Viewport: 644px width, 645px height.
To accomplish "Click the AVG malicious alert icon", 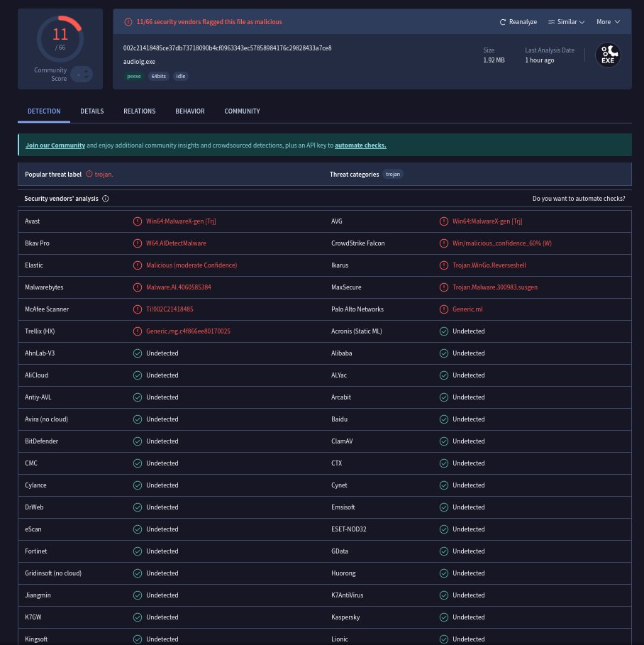I will coord(444,221).
